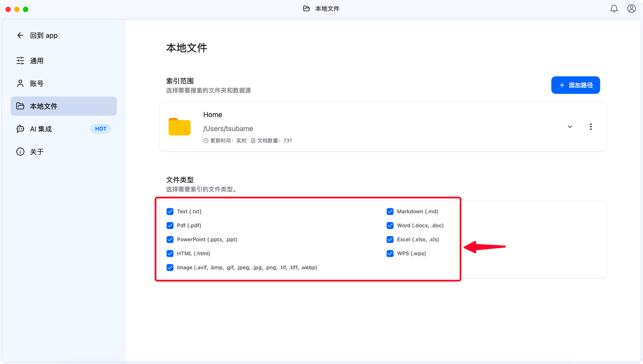Click the 关于 info circle icon
The height and width of the screenshot is (364, 643).
point(20,152)
